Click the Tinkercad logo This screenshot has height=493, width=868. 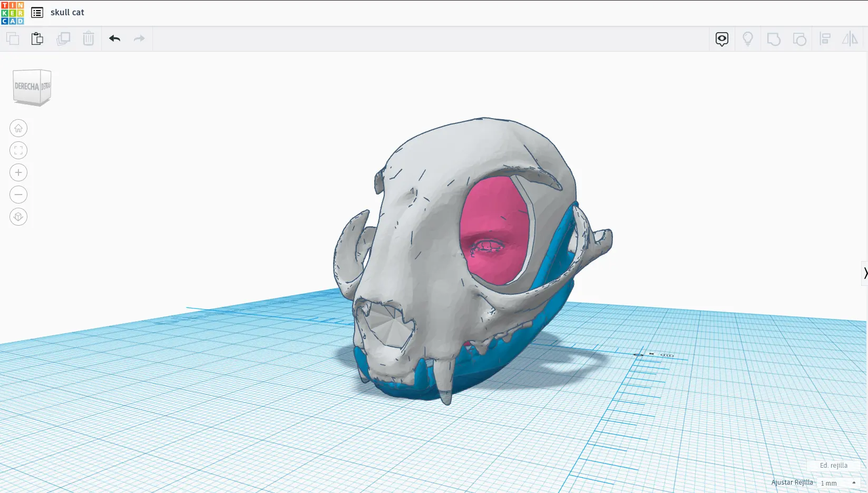click(x=13, y=13)
